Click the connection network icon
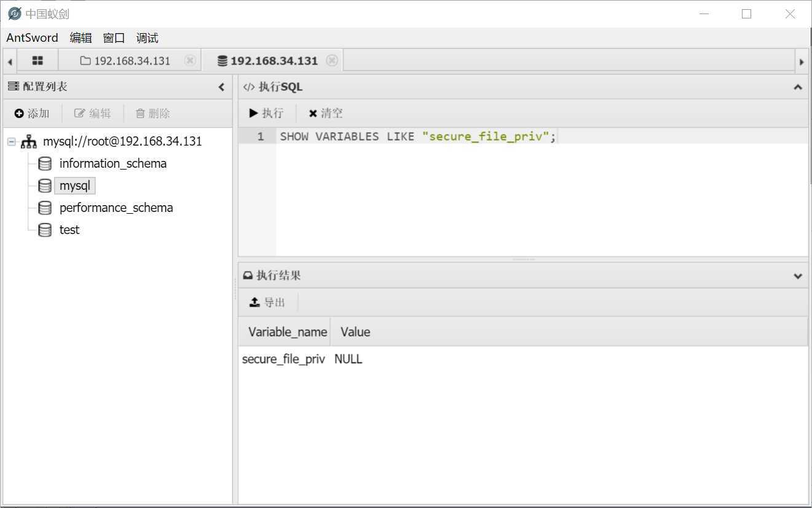This screenshot has width=812, height=508. 29,141
